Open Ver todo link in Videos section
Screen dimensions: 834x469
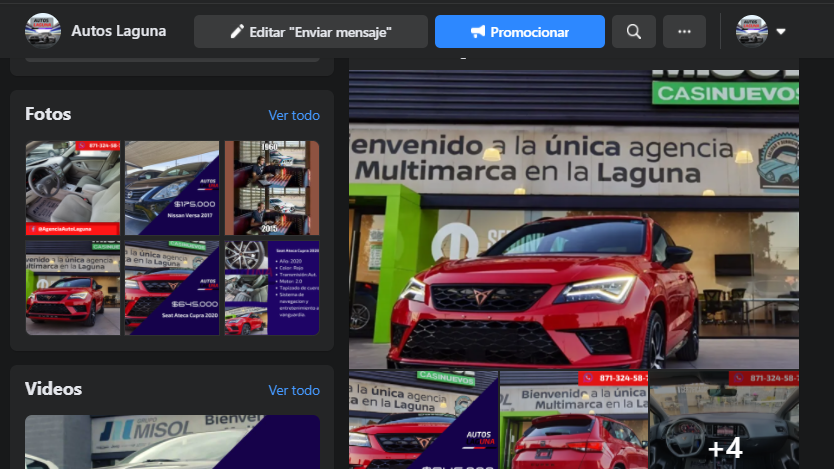[294, 390]
